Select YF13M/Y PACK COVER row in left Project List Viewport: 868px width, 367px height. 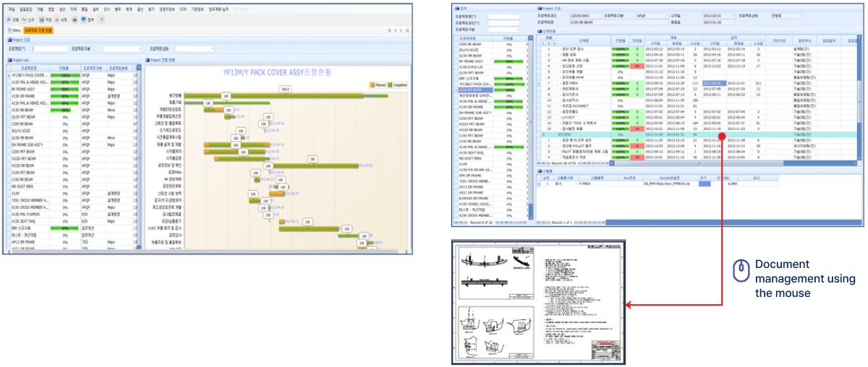72,75
